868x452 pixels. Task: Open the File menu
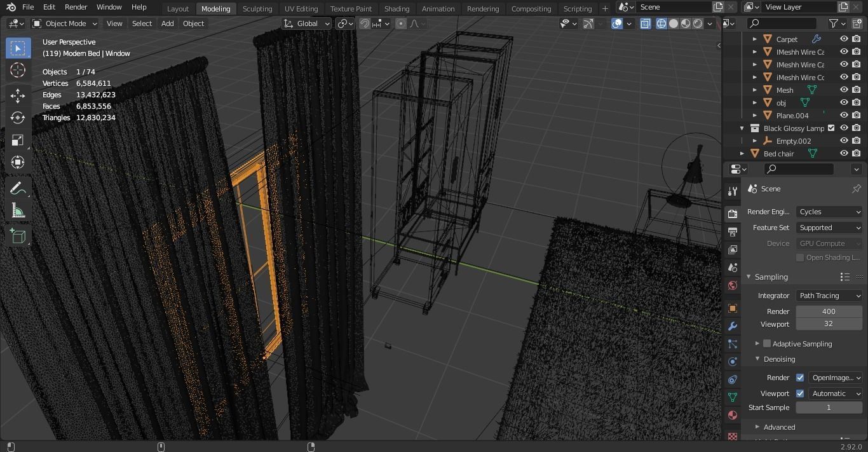coord(28,7)
